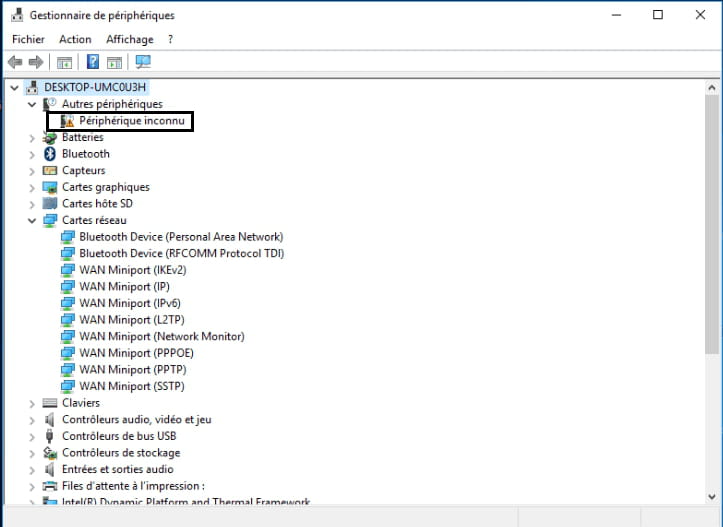Expand the Entrées et sorties audio node
Image resolution: width=723 pixels, height=527 pixels.
(x=32, y=470)
